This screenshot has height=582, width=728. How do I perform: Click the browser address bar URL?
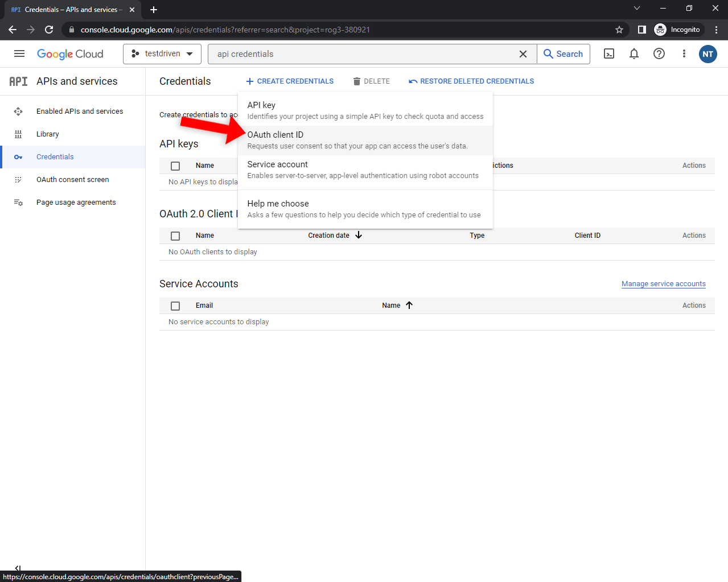225,30
